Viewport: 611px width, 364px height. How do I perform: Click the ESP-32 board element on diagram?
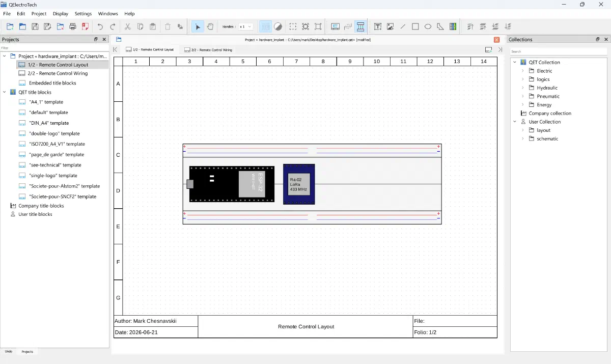pyautogui.click(x=231, y=184)
